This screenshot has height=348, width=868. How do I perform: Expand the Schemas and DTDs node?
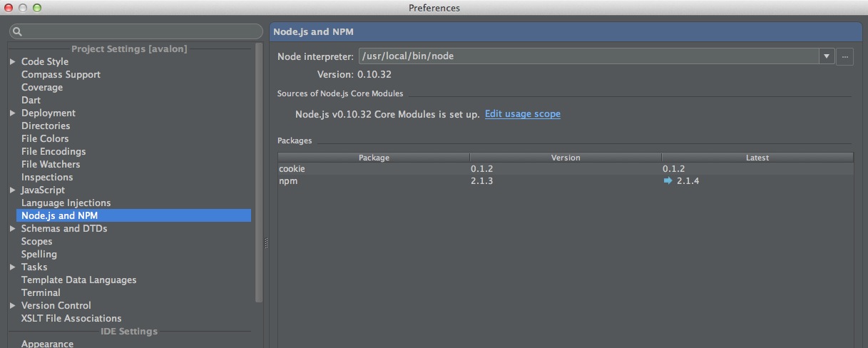pos(13,229)
